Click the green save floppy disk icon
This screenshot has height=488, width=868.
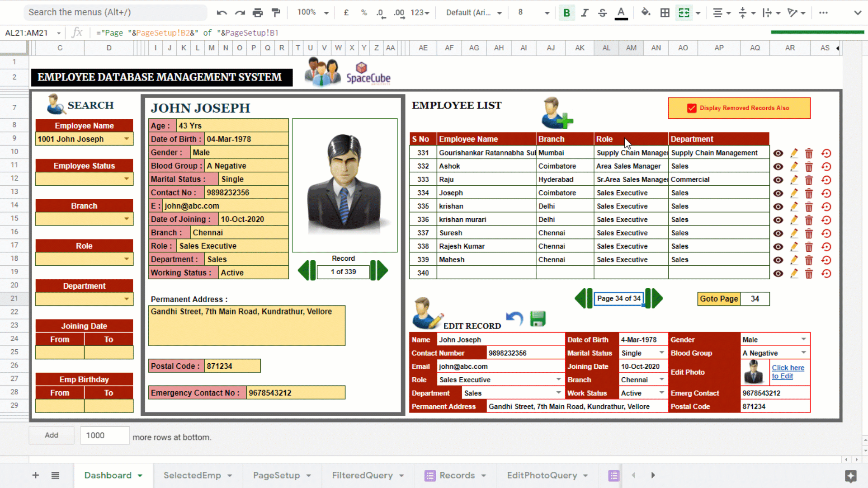tap(538, 319)
